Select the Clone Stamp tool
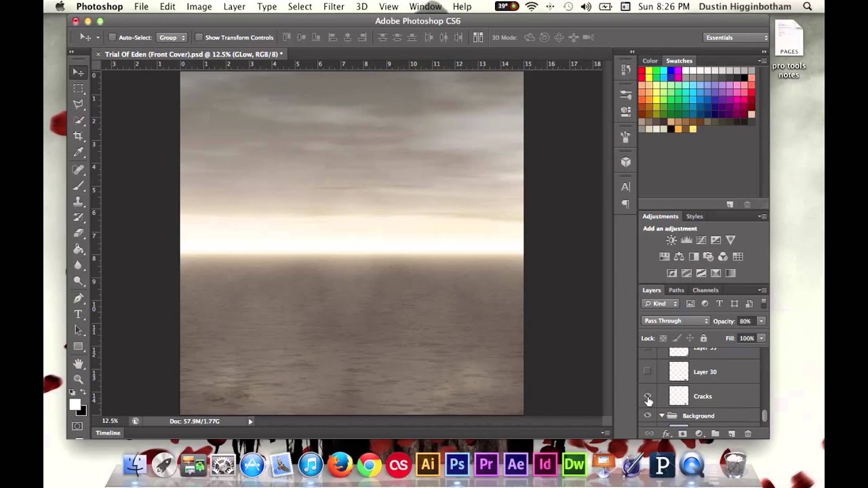This screenshot has width=868, height=488. [79, 201]
